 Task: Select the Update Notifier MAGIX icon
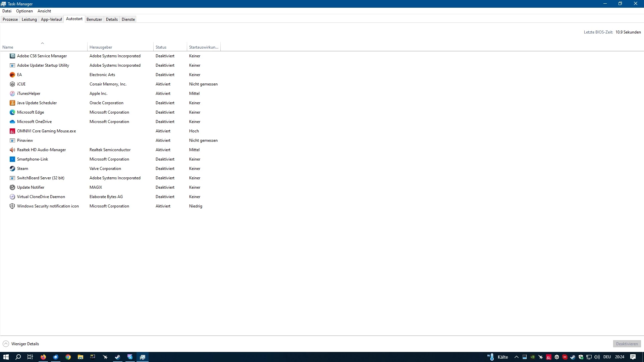coord(12,187)
